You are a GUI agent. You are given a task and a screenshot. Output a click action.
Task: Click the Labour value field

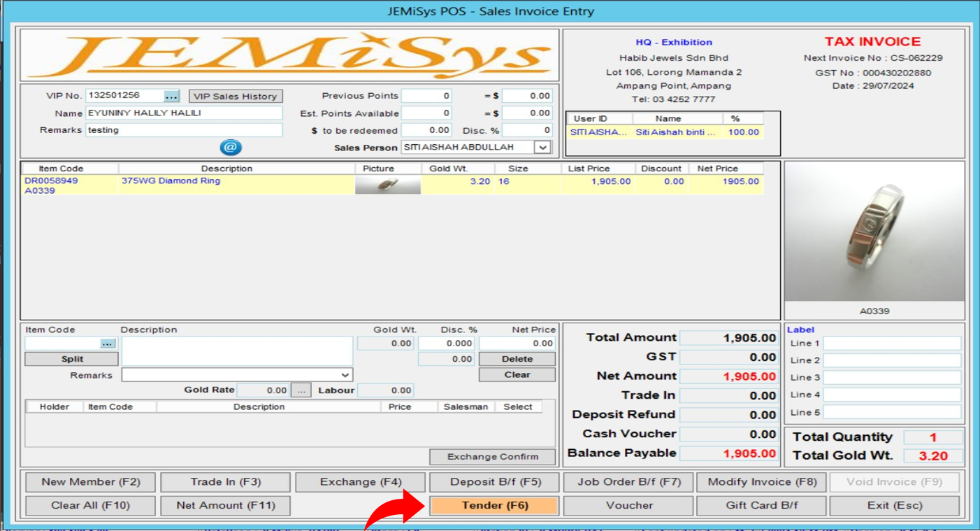click(x=386, y=390)
